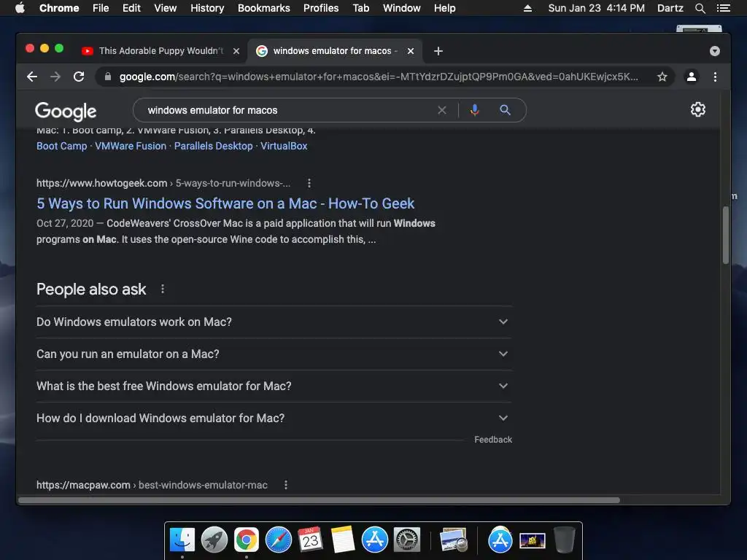Click the Feedback link
The width and height of the screenshot is (747, 560).
pos(493,440)
